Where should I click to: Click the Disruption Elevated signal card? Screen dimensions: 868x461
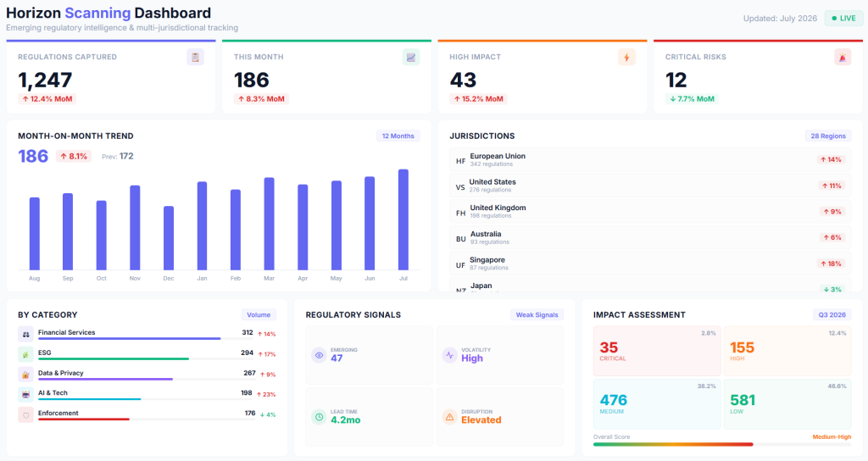click(x=500, y=417)
